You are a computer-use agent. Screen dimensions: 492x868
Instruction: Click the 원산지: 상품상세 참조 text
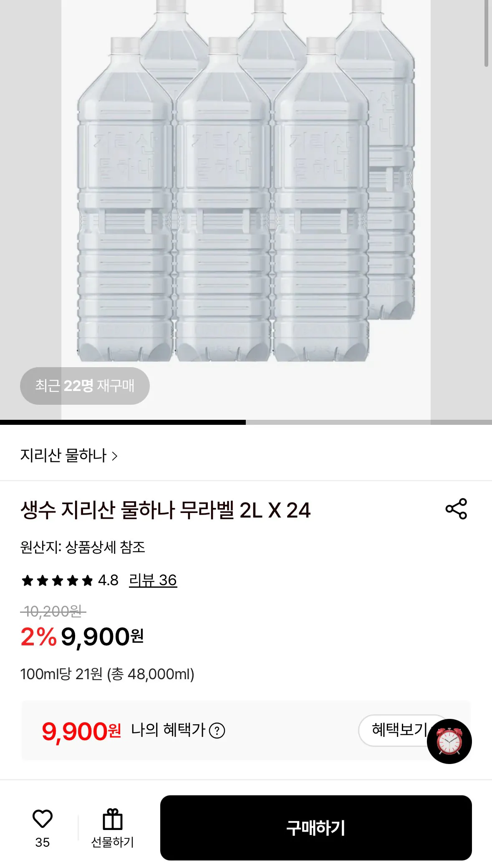[83, 547]
